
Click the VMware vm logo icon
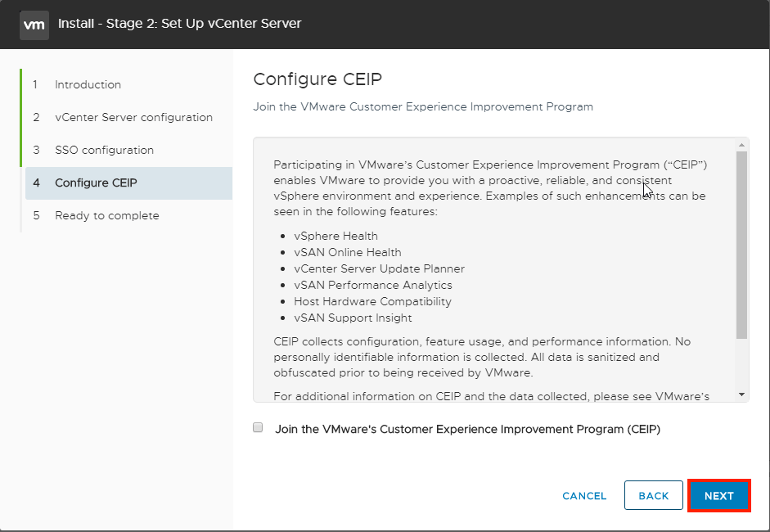(34, 25)
